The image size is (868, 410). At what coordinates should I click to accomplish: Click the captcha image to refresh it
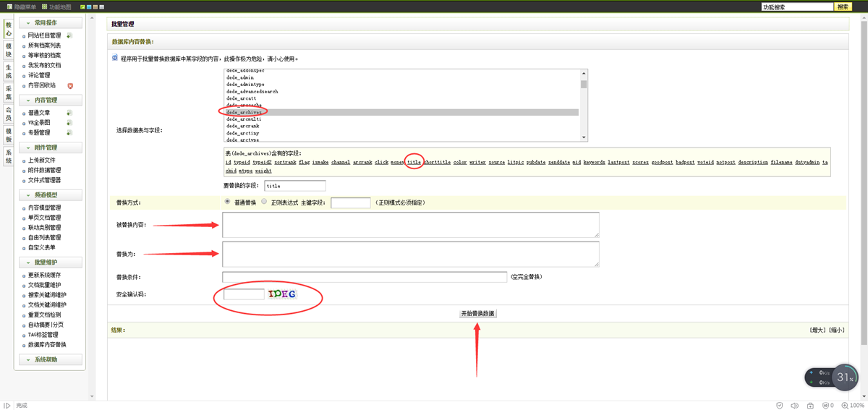(x=282, y=294)
